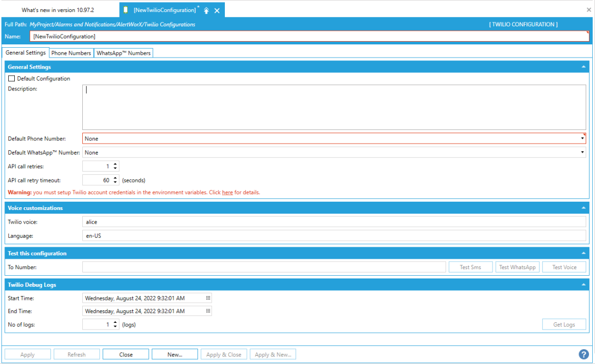Click into the To Number input field
The height and width of the screenshot is (364, 595).
coord(264,267)
